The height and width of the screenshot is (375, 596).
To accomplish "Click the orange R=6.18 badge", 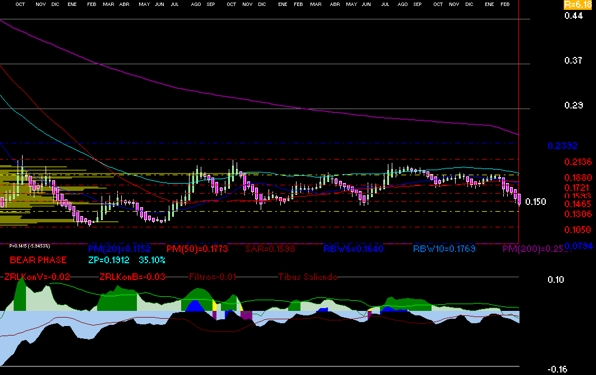I will (578, 5).
